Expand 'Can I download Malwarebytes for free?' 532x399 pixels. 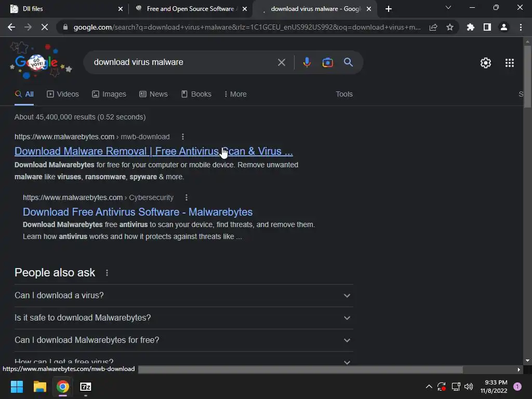pyautogui.click(x=183, y=340)
